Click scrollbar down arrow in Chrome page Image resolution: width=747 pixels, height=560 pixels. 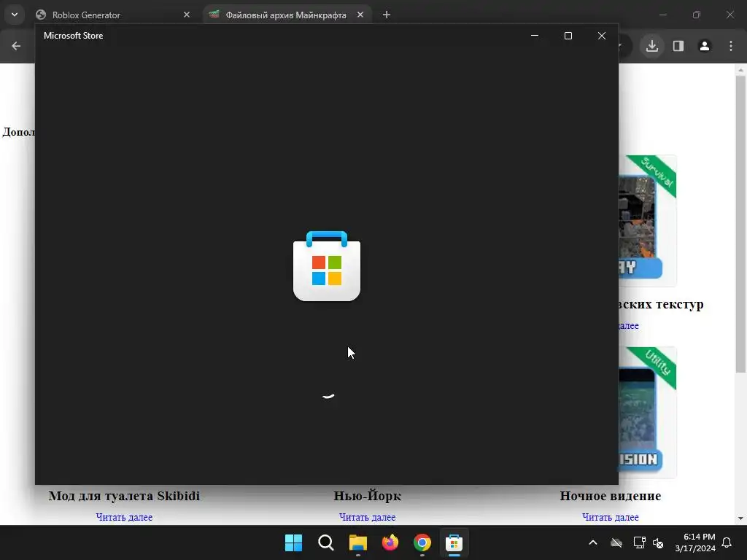740,518
